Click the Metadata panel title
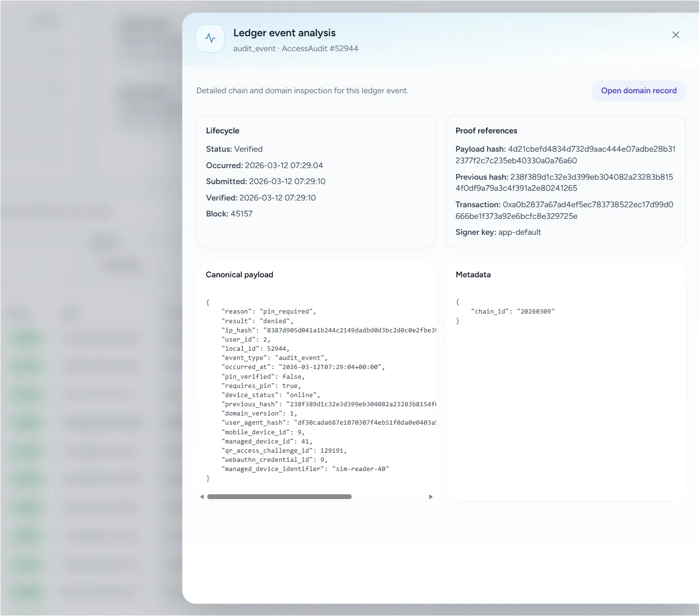Screen dimensions: 699x616 [x=473, y=274]
